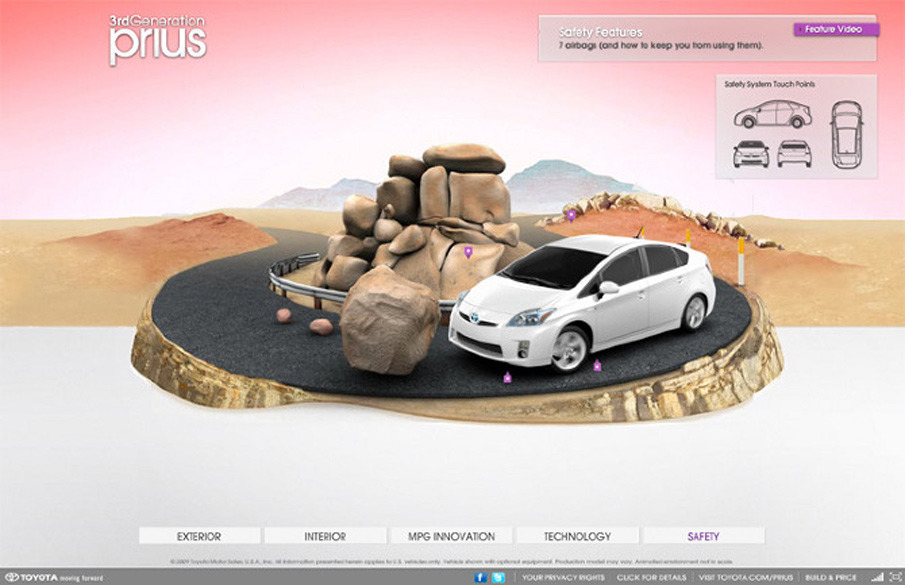The width and height of the screenshot is (905, 585).
Task: Click the purple marker by the stone wall
Action: tap(571, 215)
